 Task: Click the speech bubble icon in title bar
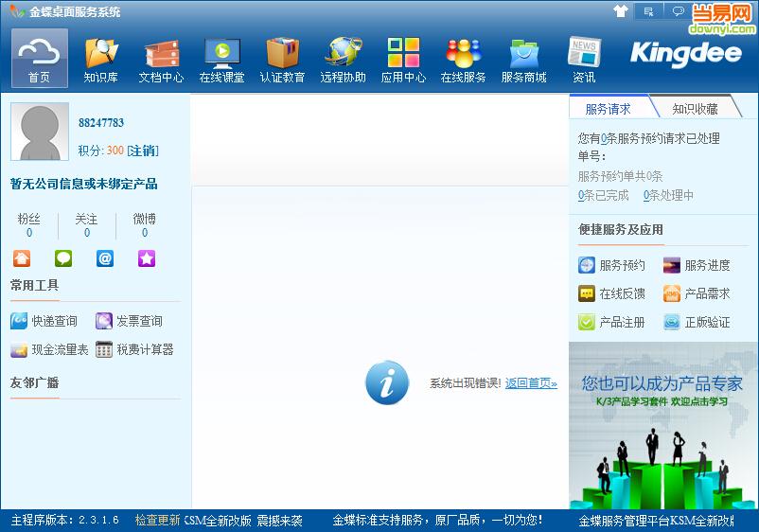pos(678,10)
